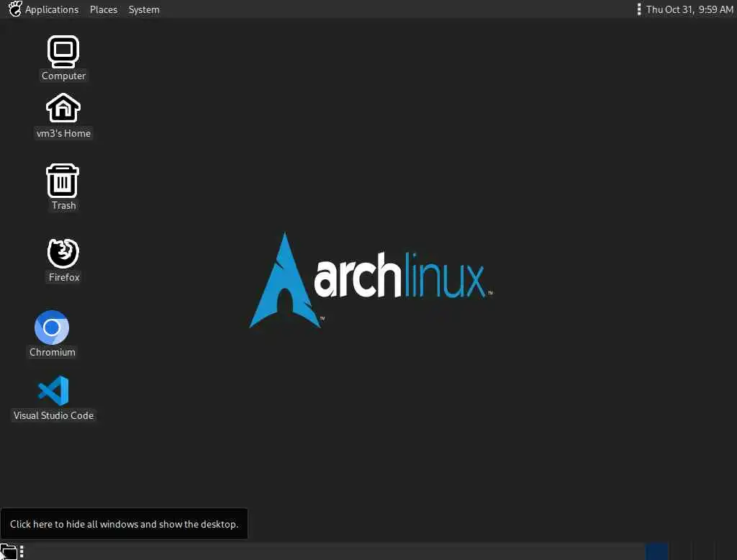Open the calendar from the clock

point(689,9)
